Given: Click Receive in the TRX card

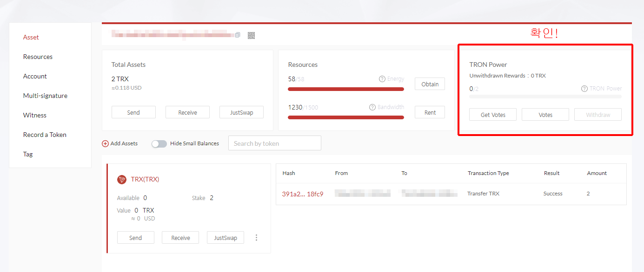Looking at the screenshot, I should 180,238.
